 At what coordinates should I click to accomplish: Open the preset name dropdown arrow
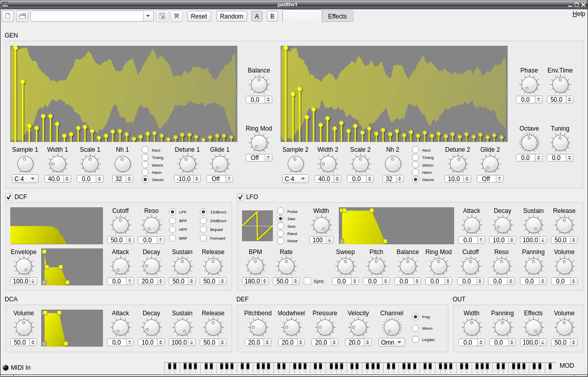148,16
